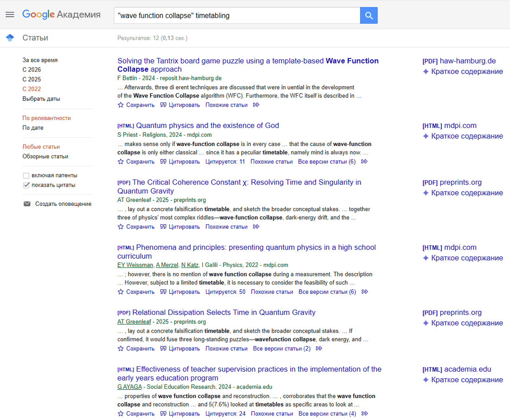This screenshot has width=510, height=420.
Task: Click the search query input field
Action: (x=237, y=15)
